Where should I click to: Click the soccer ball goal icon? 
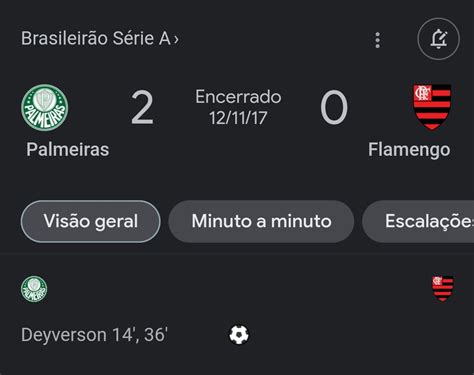click(x=239, y=335)
